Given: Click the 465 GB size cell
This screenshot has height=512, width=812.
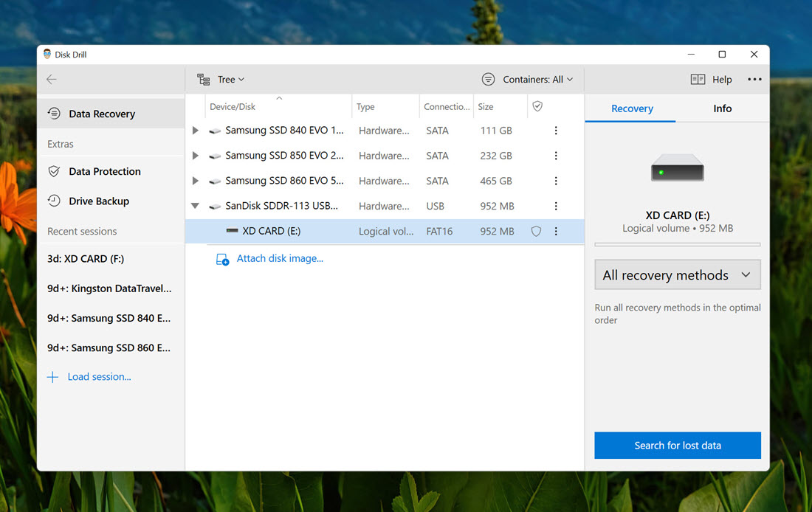Looking at the screenshot, I should pos(495,181).
